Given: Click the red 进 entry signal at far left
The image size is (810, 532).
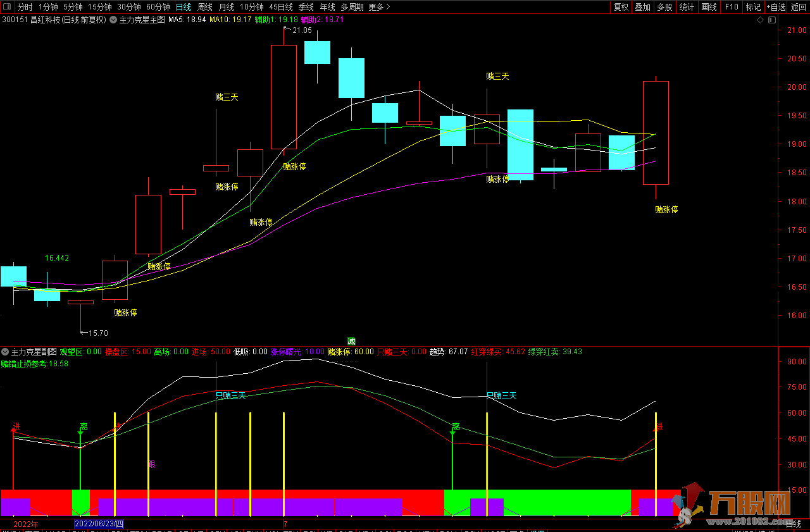Looking at the screenshot, I should (16, 426).
